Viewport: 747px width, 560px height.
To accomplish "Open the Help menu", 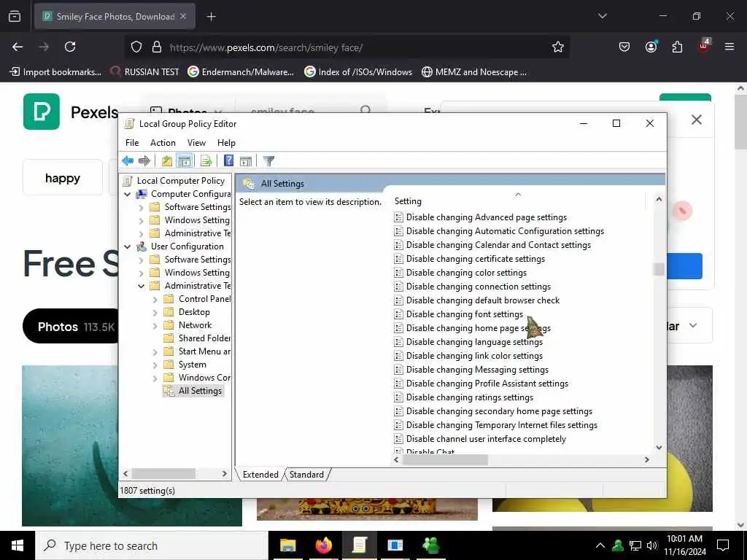I will click(226, 143).
